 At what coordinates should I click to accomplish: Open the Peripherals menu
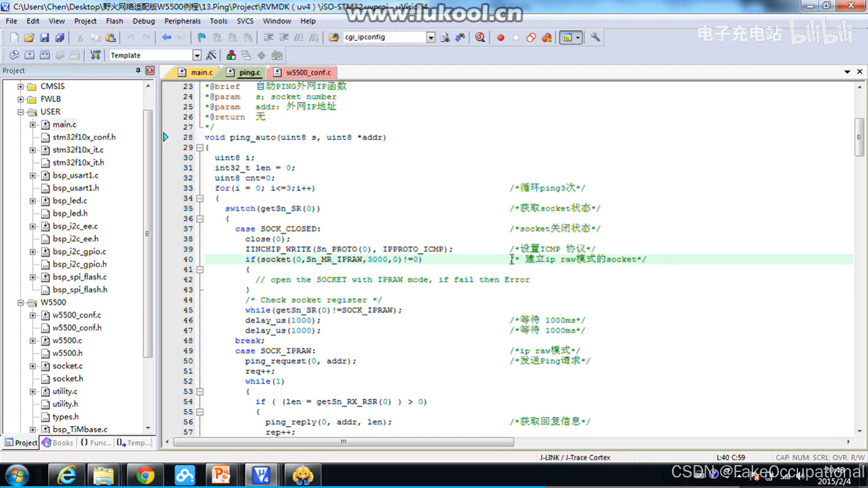(x=183, y=21)
